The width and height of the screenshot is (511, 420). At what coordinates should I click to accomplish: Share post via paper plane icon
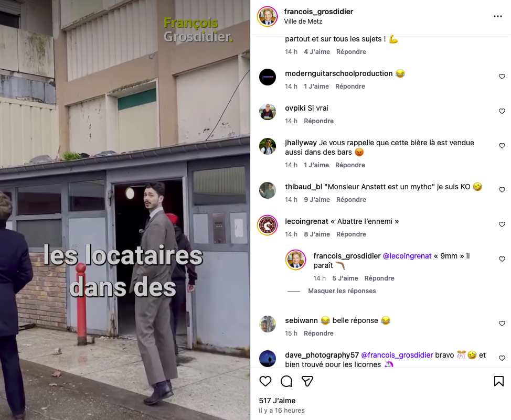[307, 381]
